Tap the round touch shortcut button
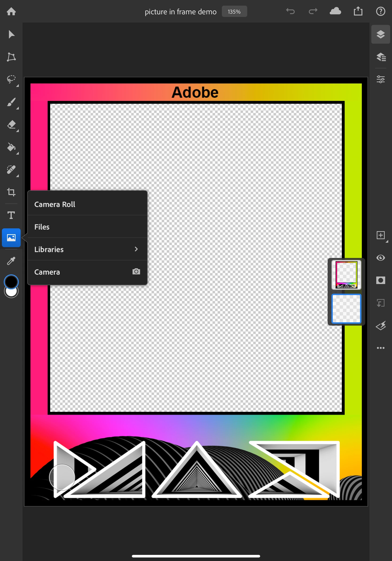This screenshot has height=561, width=392. [x=62, y=477]
